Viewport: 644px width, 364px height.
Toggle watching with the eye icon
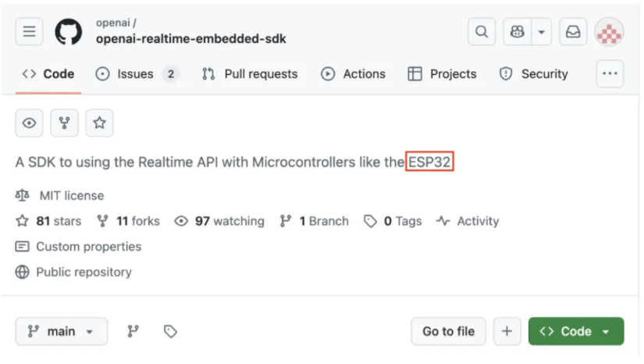29,123
